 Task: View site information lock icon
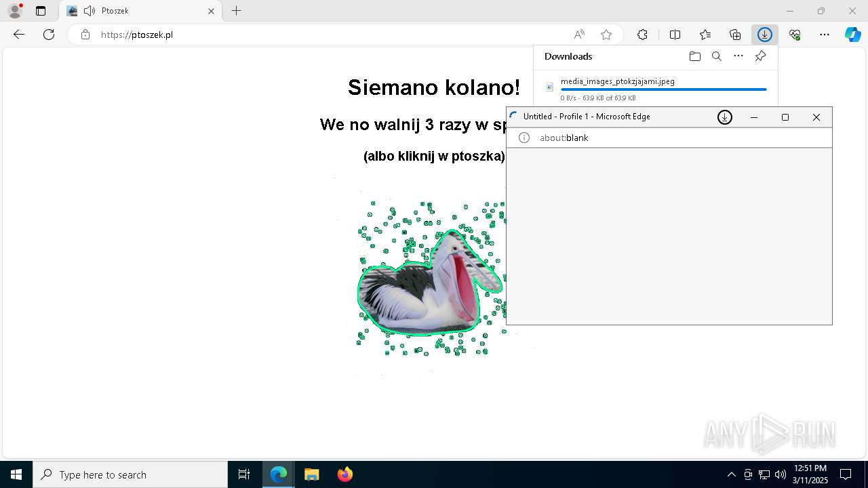85,35
